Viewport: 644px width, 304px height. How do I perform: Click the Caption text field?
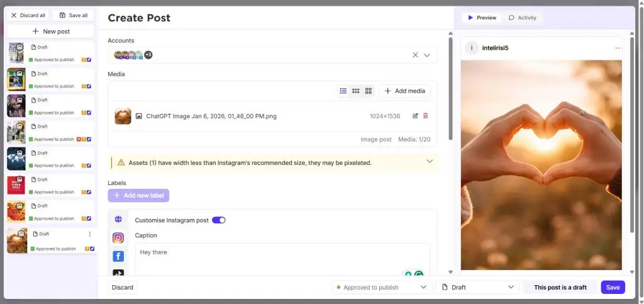tap(282, 259)
